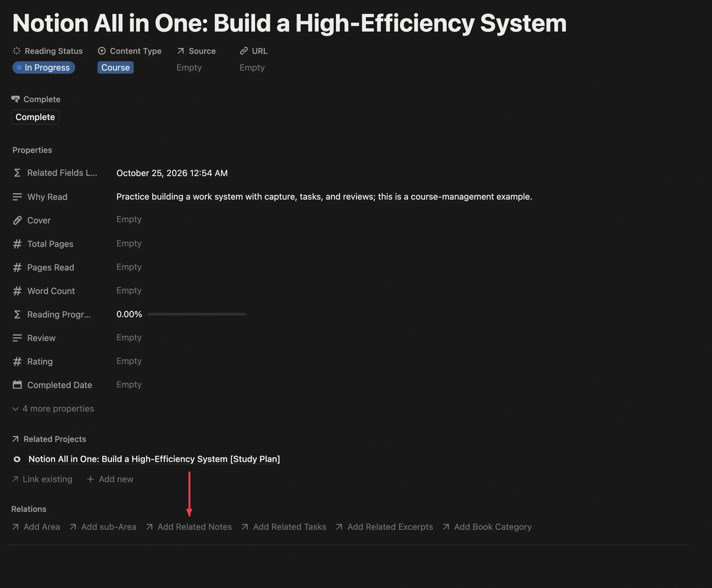Viewport: 712px width, 588px height.
Task: Click the Why Read text value
Action: pos(324,197)
